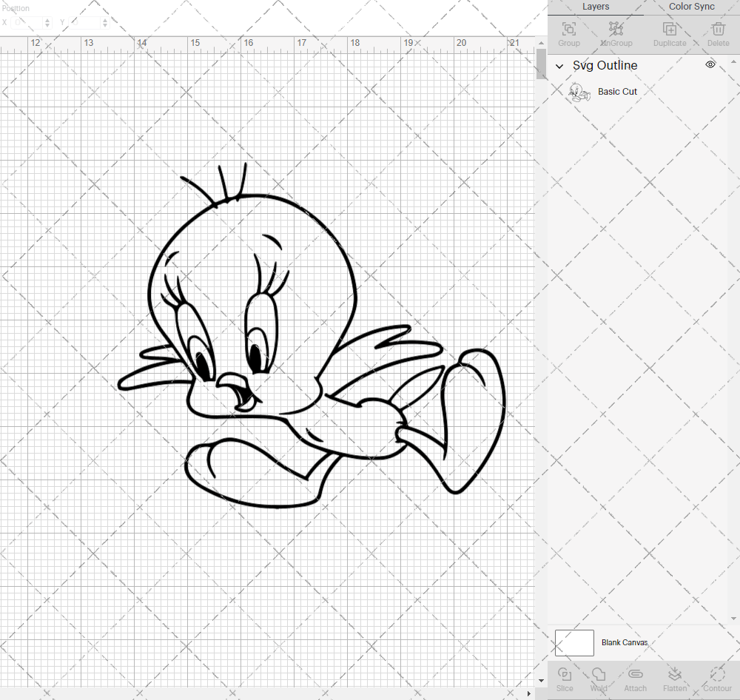Viewport: 740px width, 700px height.
Task: Click the Position Y input field
Action: [x=86, y=22]
